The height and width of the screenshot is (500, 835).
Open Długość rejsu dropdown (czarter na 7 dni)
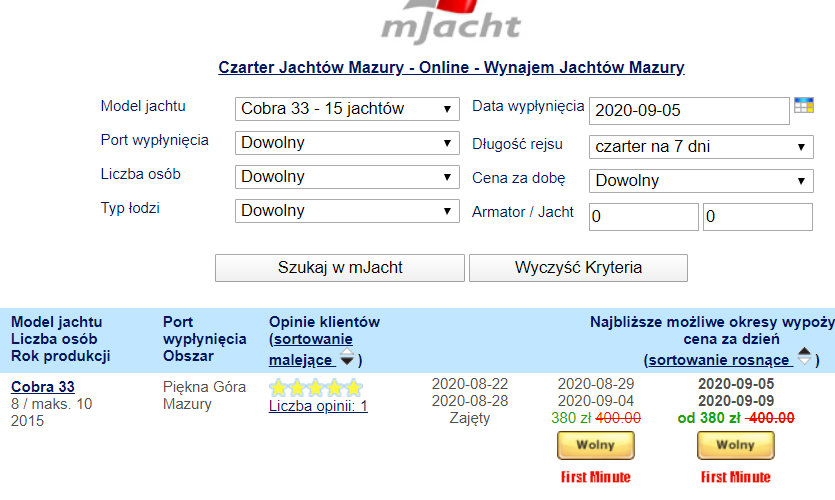pos(701,146)
